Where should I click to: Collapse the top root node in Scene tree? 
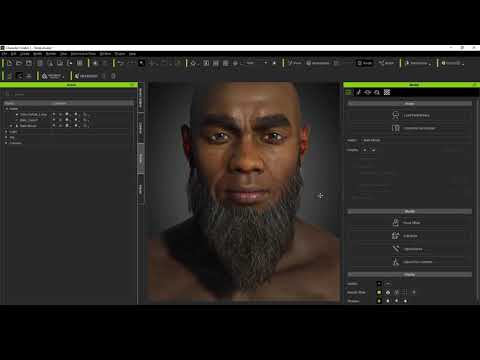click(x=7, y=109)
